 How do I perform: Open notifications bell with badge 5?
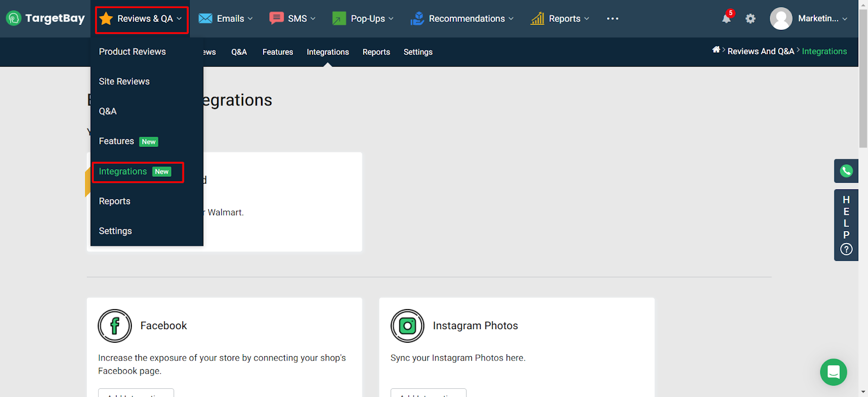point(727,17)
